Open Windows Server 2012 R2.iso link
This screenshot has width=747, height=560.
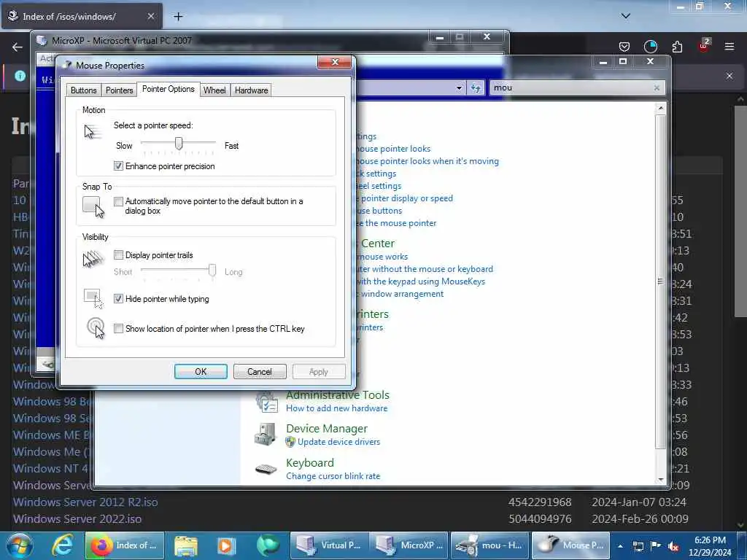tap(85, 502)
